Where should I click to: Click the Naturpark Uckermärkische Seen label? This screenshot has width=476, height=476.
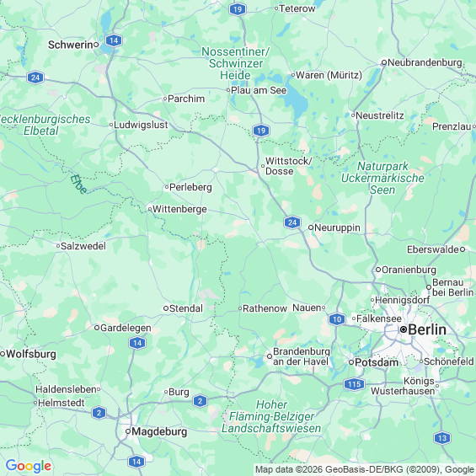[382, 178]
